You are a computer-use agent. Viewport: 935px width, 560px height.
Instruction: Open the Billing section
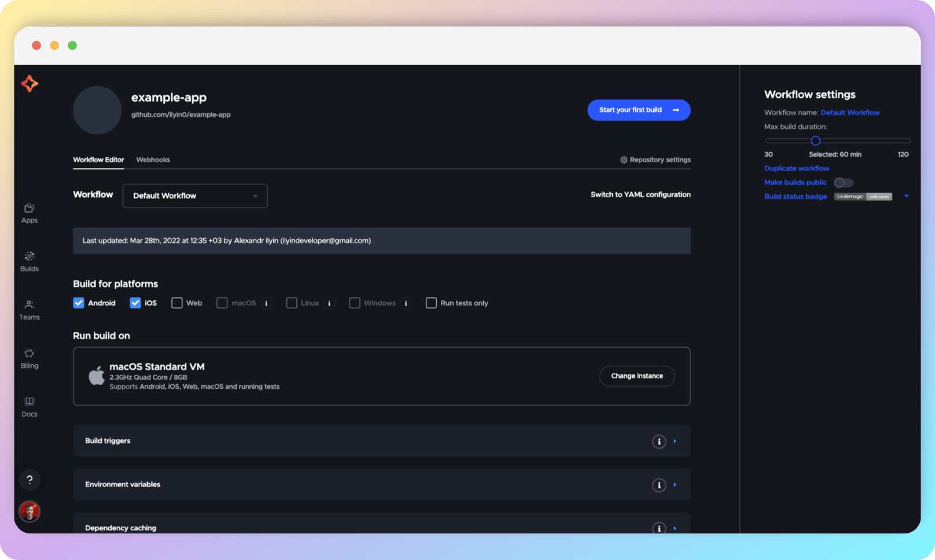(x=29, y=358)
